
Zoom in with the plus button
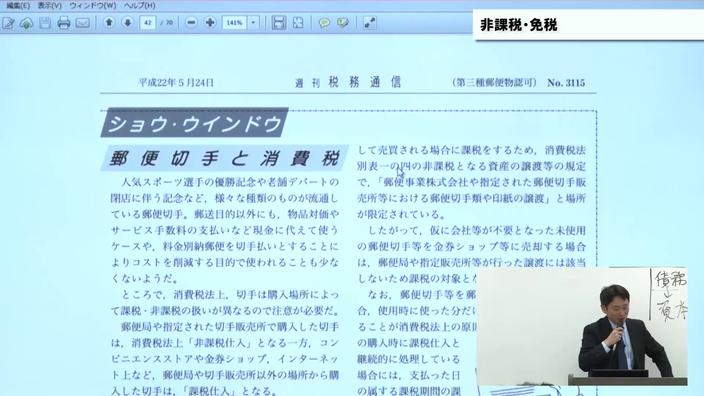coord(210,22)
